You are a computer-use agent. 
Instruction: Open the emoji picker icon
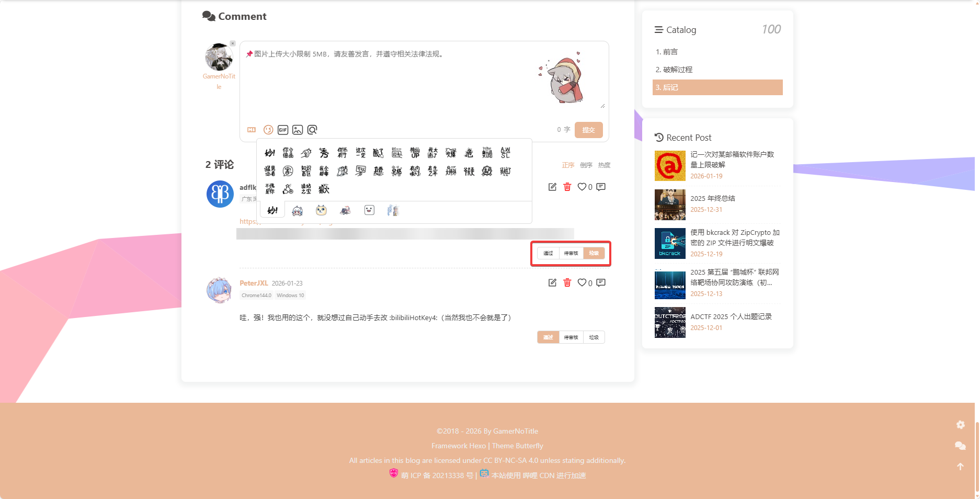(268, 130)
